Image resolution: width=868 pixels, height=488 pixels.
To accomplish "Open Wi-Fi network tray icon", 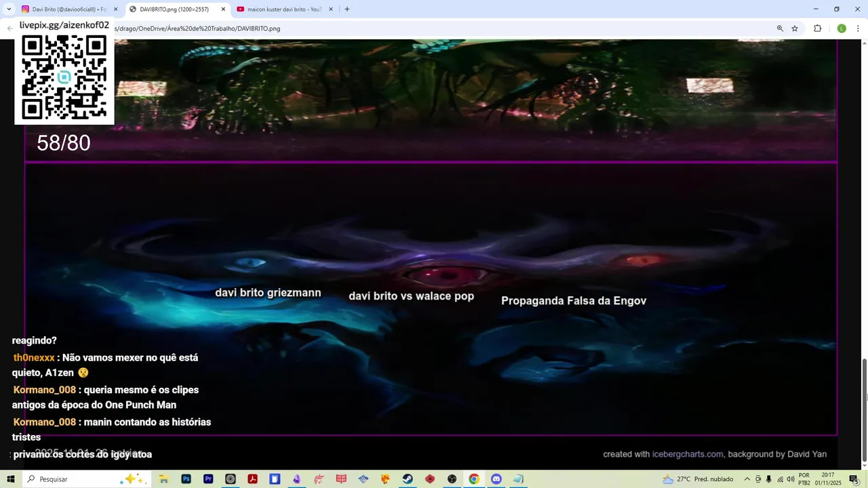I will (x=780, y=479).
